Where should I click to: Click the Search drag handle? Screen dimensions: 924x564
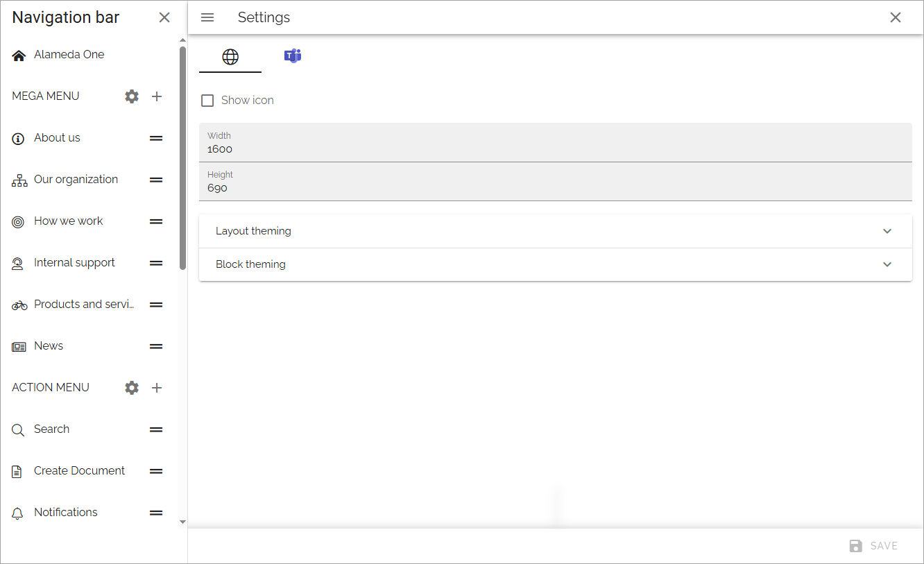(156, 429)
